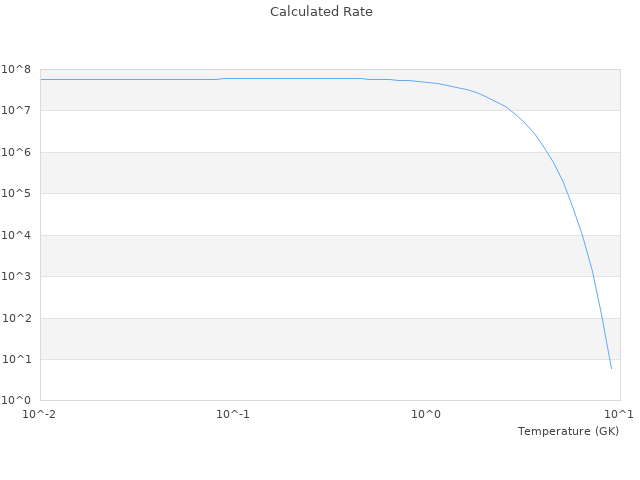
Task: Click the 10^5 y-axis label
Action: click(x=17, y=193)
